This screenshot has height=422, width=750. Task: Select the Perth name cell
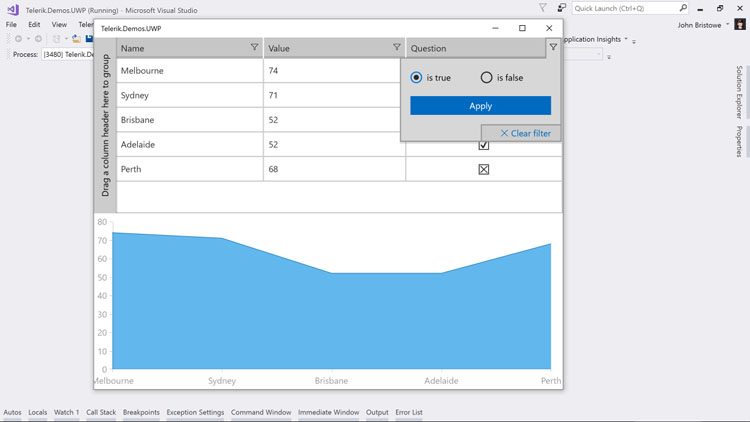pyautogui.click(x=189, y=169)
